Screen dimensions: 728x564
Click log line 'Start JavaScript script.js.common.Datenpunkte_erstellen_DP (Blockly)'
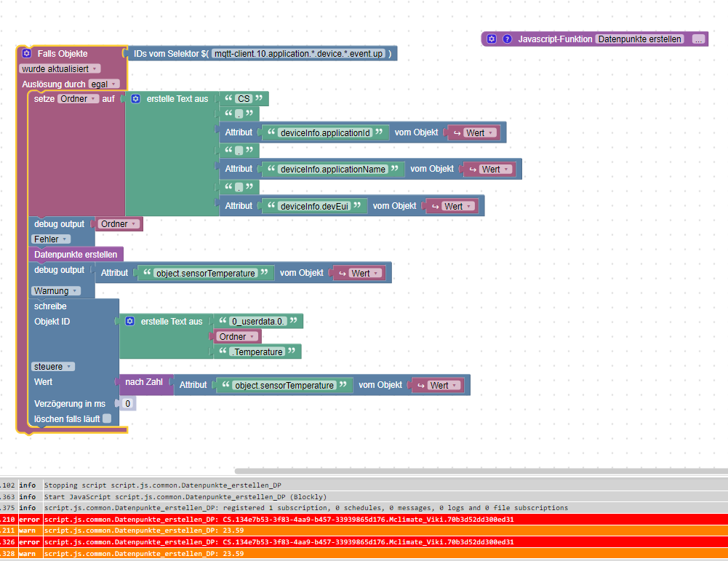(364, 496)
